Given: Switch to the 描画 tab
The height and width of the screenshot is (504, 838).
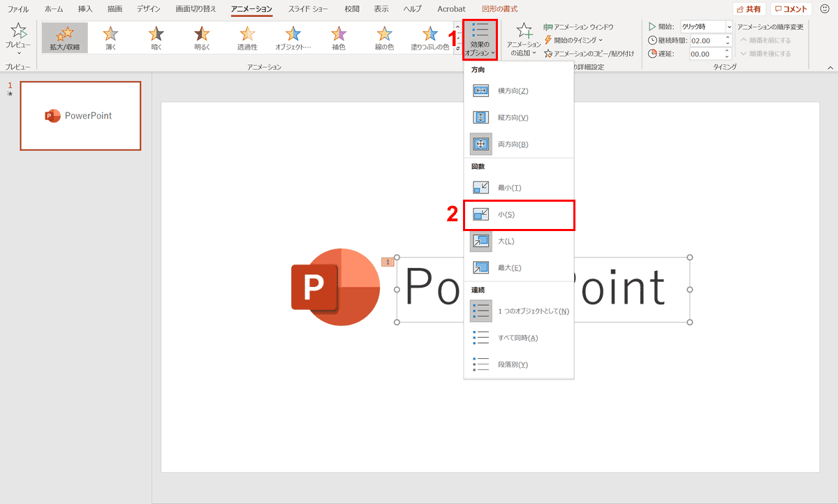Looking at the screenshot, I should (x=115, y=9).
